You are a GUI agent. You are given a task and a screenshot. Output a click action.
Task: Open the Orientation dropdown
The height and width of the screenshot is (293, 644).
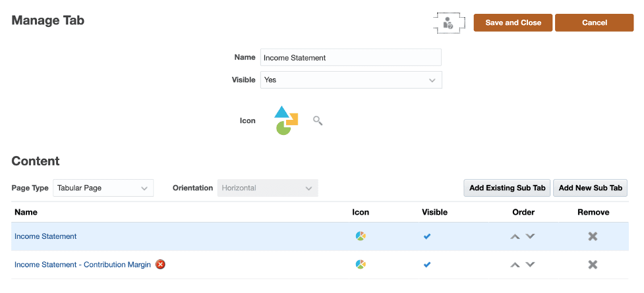click(x=267, y=188)
